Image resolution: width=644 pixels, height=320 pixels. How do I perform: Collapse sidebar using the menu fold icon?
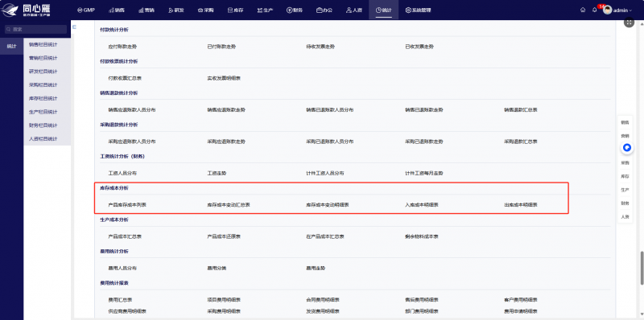[74, 27]
